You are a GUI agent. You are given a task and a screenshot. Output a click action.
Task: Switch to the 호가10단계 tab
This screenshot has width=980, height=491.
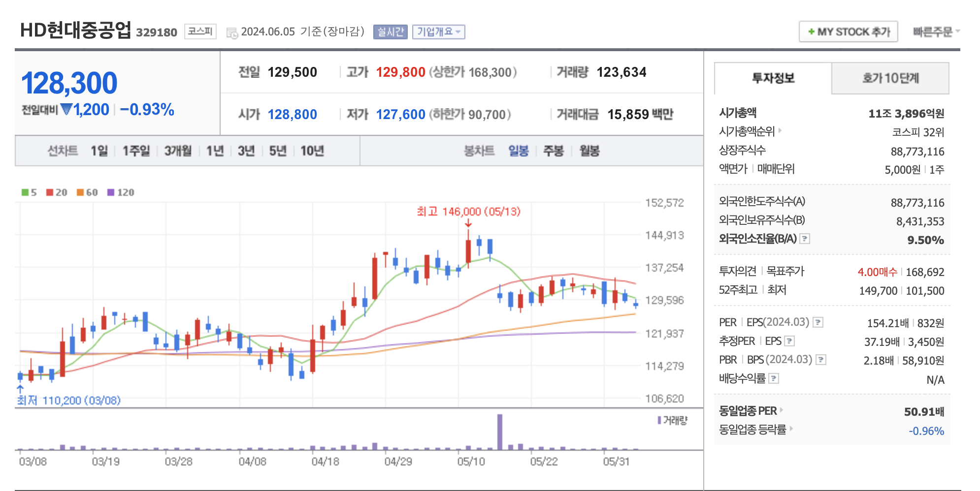(x=890, y=78)
